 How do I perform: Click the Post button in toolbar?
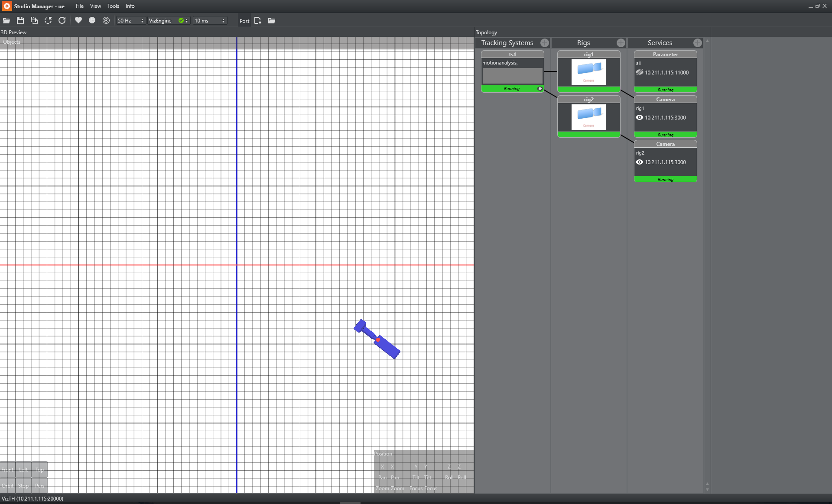pyautogui.click(x=244, y=21)
